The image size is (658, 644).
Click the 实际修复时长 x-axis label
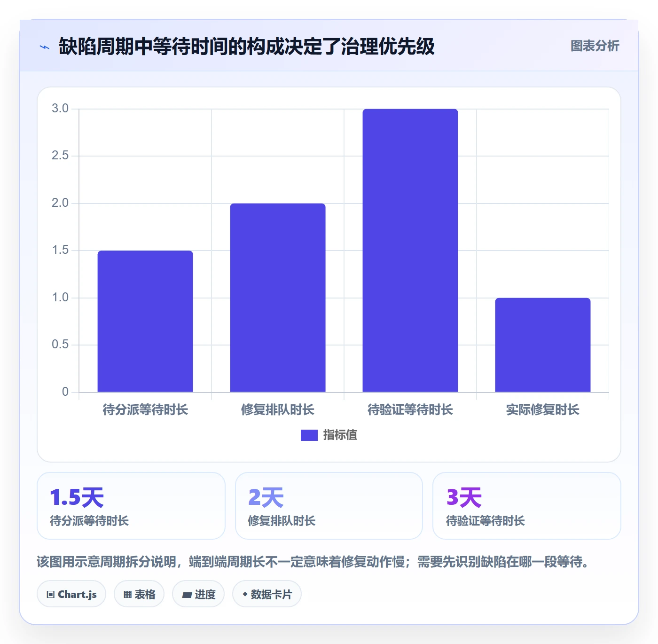pyautogui.click(x=543, y=410)
